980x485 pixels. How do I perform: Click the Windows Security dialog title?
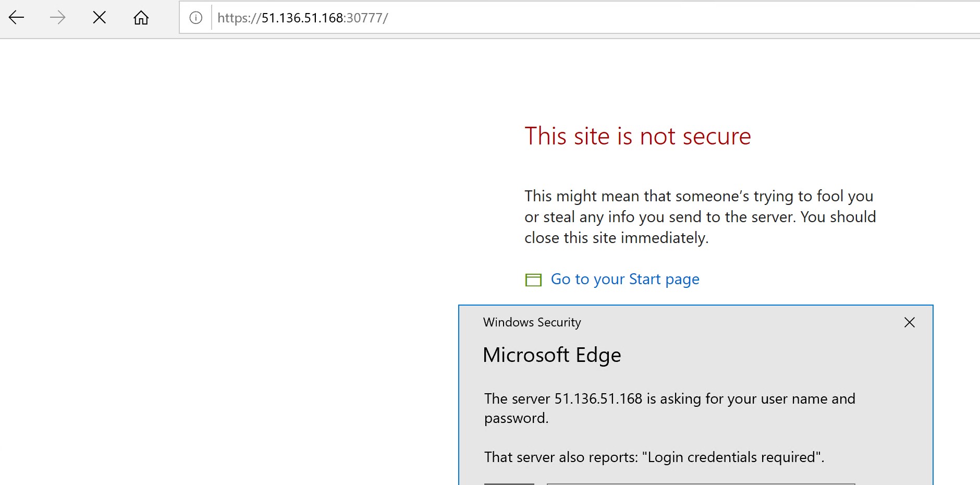click(x=532, y=322)
